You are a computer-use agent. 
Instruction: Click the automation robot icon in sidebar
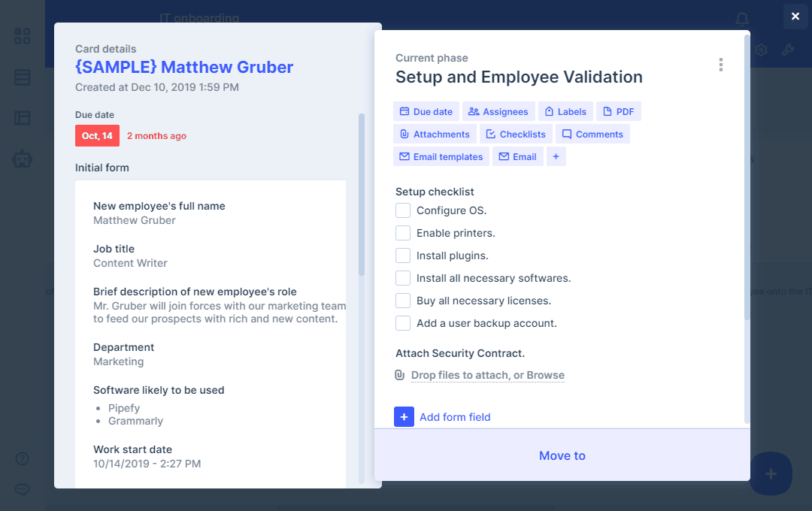(23, 159)
